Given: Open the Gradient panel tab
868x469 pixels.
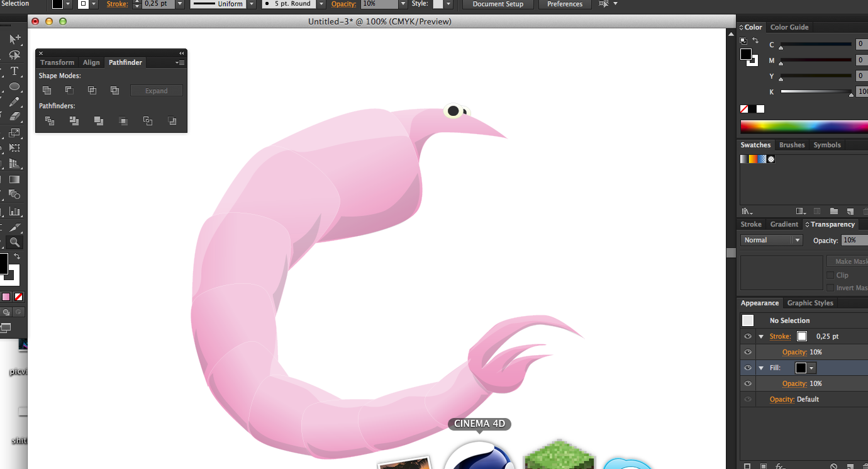Looking at the screenshot, I should click(x=784, y=224).
